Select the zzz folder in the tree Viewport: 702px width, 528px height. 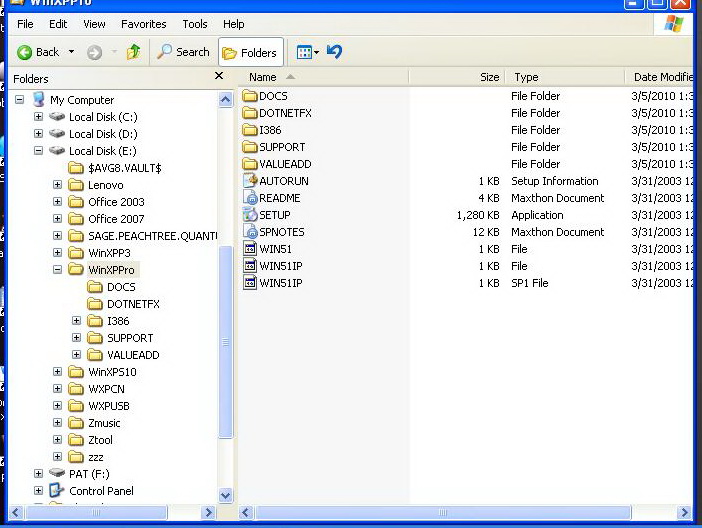click(95, 457)
